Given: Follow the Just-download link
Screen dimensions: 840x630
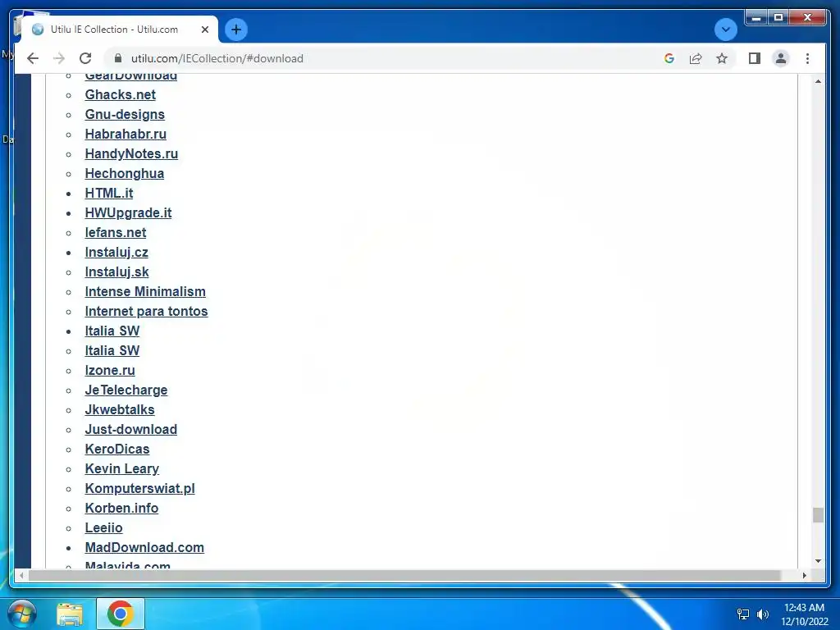Looking at the screenshot, I should pos(130,430).
